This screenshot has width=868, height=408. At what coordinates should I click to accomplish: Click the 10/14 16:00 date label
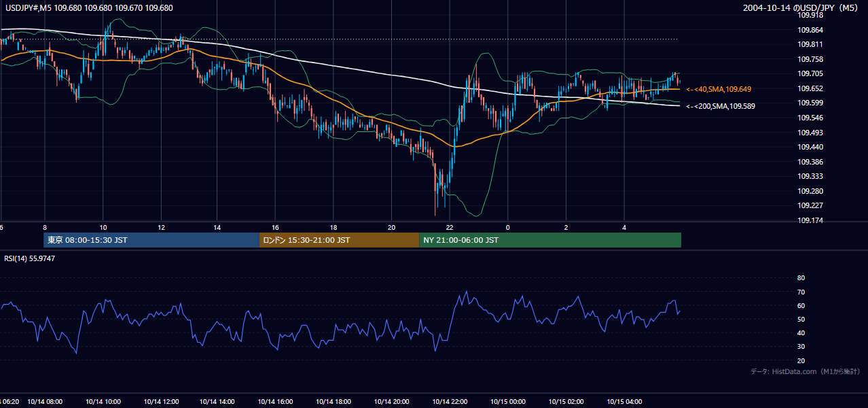tap(276, 402)
